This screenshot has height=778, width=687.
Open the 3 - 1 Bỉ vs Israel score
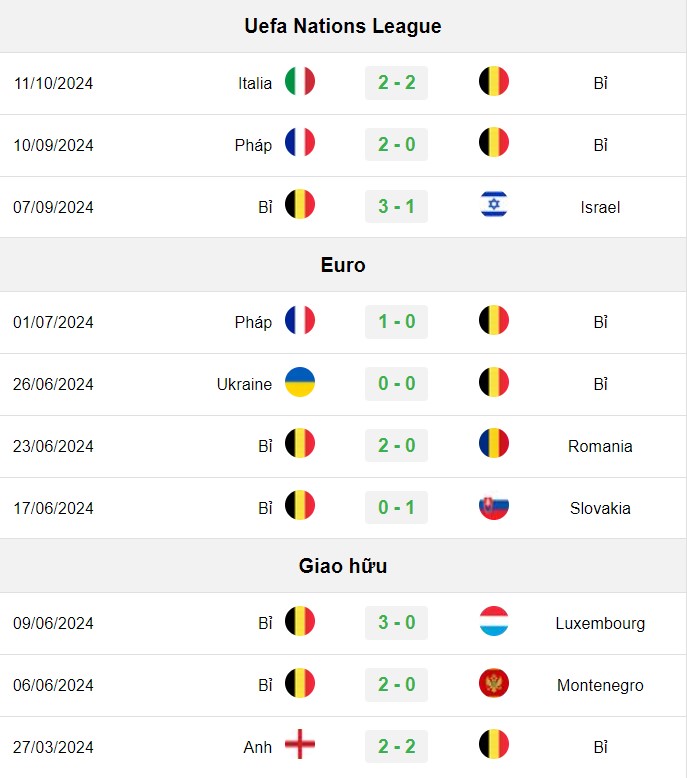coord(396,206)
